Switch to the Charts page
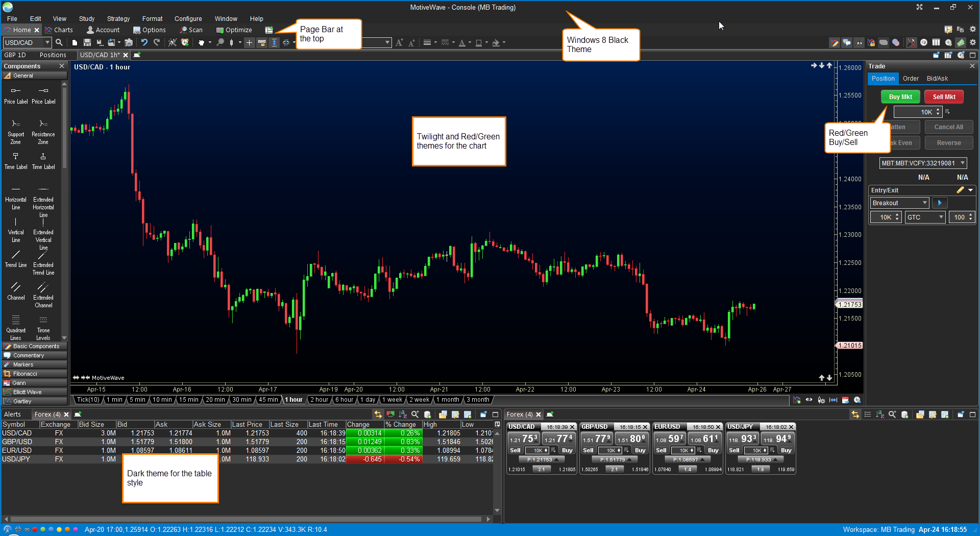Viewport: 980px width, 536px height. click(x=59, y=30)
